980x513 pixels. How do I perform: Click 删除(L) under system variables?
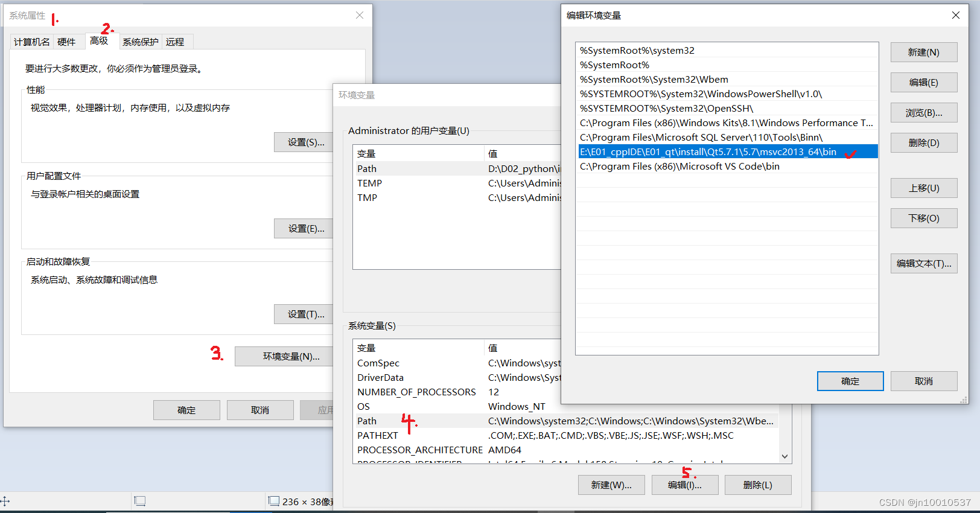tap(758, 485)
